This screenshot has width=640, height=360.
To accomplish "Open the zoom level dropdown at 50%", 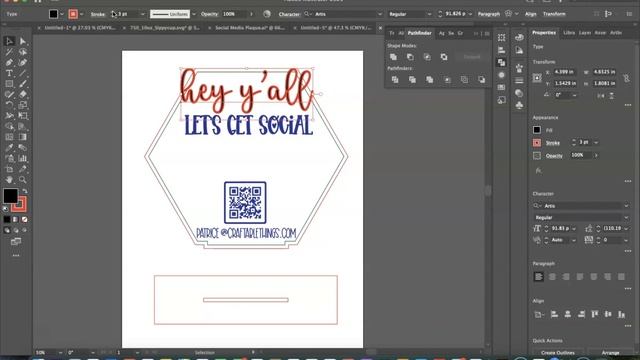I will [60, 353].
